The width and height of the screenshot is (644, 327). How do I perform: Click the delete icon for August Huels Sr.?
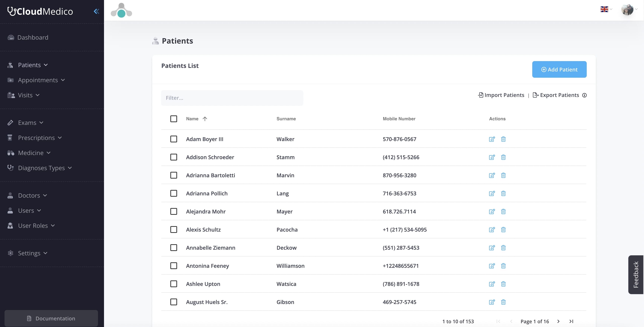point(503,302)
